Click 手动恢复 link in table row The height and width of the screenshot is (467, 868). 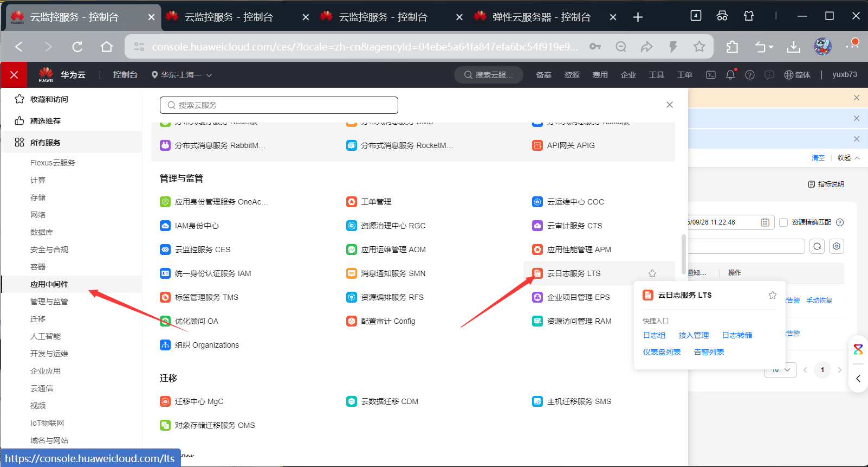(x=819, y=300)
